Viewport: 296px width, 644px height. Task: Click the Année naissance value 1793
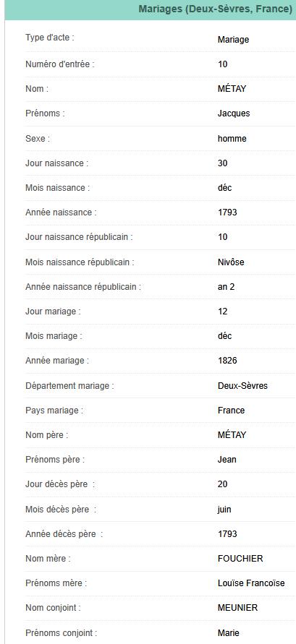click(x=227, y=212)
